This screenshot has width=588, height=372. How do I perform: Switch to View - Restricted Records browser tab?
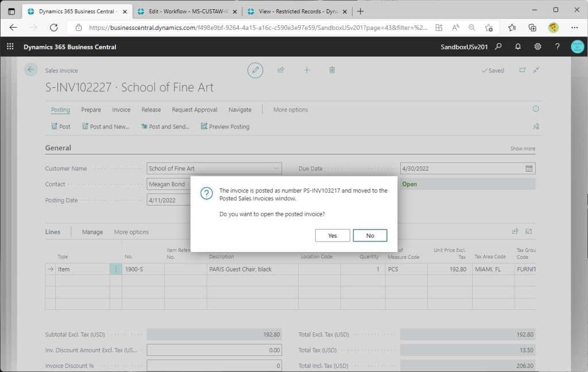(298, 11)
